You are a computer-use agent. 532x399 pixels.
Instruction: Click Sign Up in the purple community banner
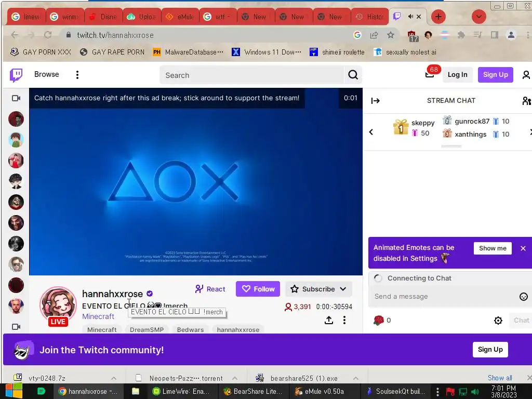[490, 350]
